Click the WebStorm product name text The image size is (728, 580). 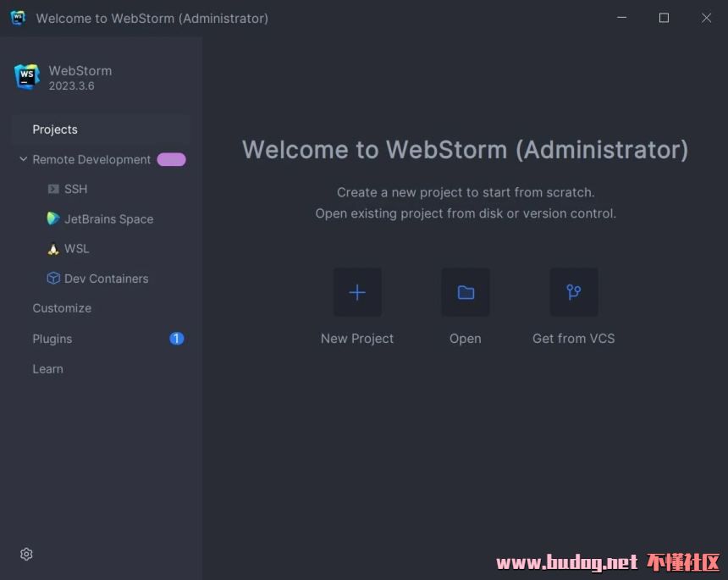pyautogui.click(x=80, y=70)
